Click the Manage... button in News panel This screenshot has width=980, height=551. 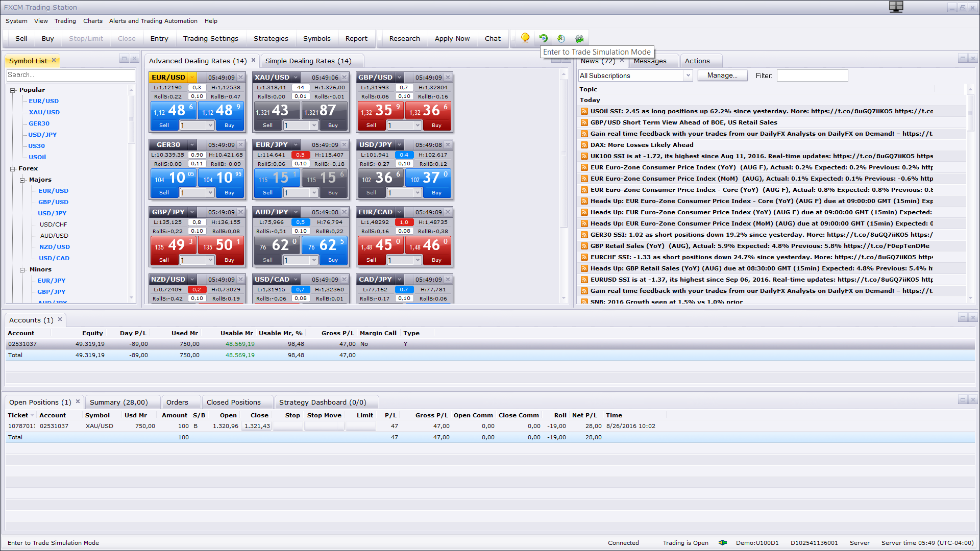click(722, 76)
